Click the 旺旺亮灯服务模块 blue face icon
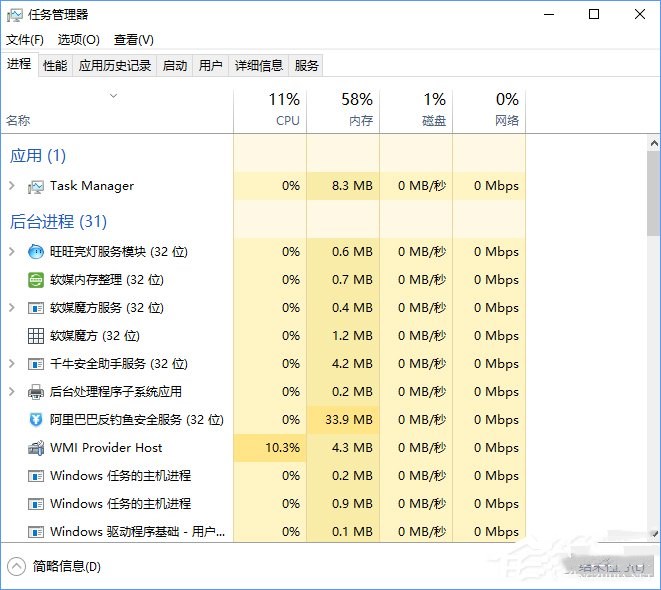Viewport: 661px width, 590px height. tap(36, 252)
